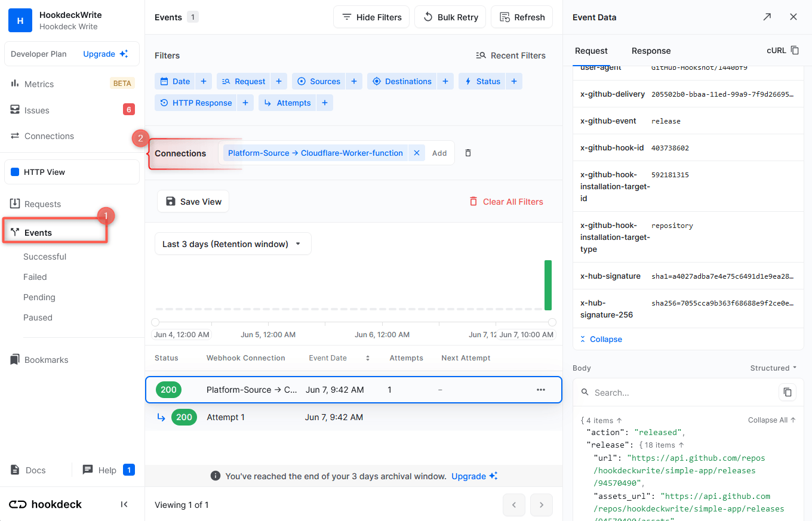Open the Structured body format dropdown
This screenshot has height=521, width=812.
773,368
